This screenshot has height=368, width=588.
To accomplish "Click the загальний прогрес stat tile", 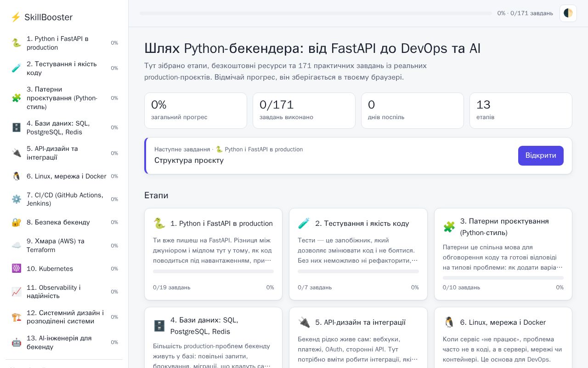I will click(x=196, y=110).
